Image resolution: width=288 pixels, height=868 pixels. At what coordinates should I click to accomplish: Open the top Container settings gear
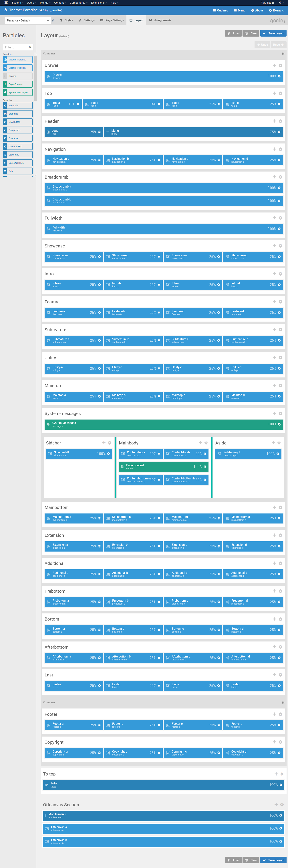[283, 54]
